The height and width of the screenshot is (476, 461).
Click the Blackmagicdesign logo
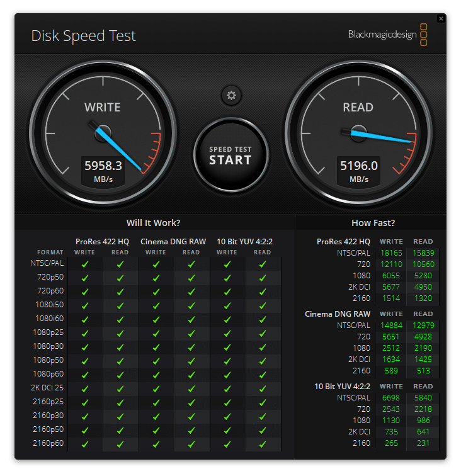click(x=388, y=35)
